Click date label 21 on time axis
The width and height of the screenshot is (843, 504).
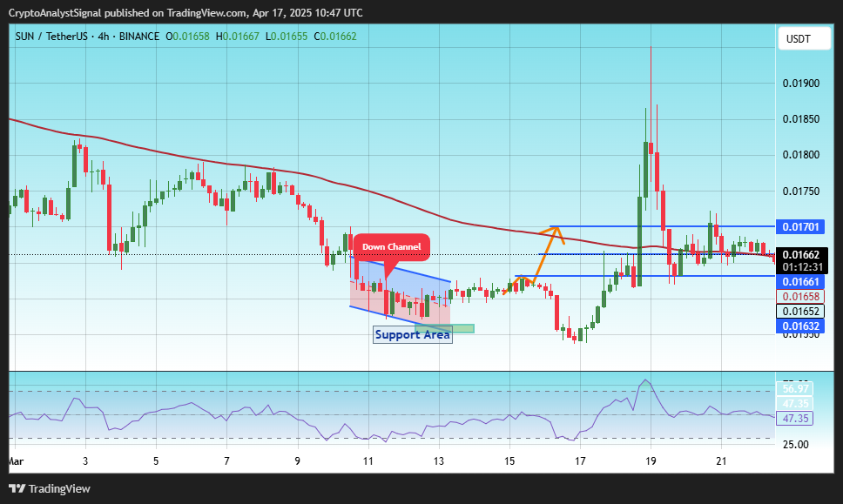tap(721, 461)
